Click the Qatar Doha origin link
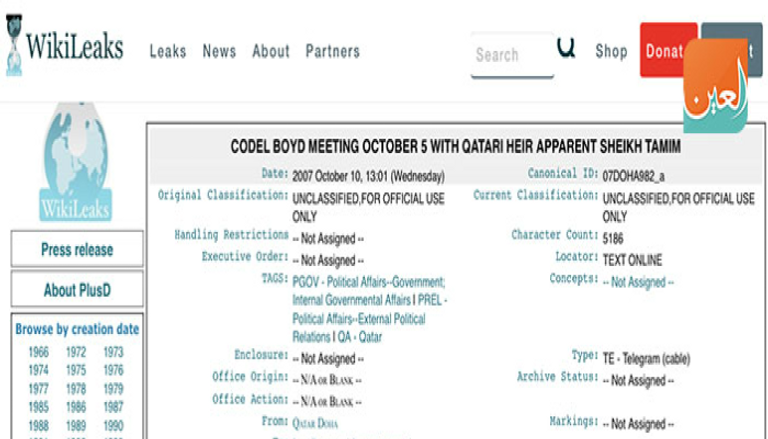The width and height of the screenshot is (768, 439). coord(318,422)
